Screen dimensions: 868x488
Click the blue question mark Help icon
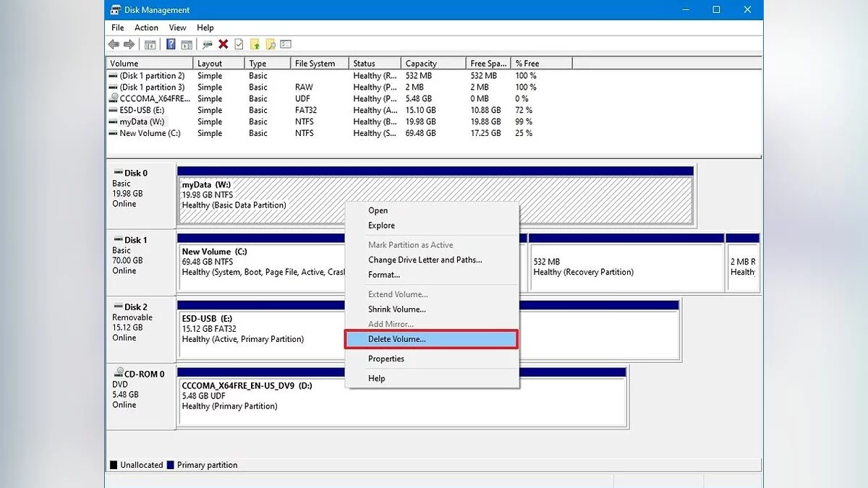(171, 45)
